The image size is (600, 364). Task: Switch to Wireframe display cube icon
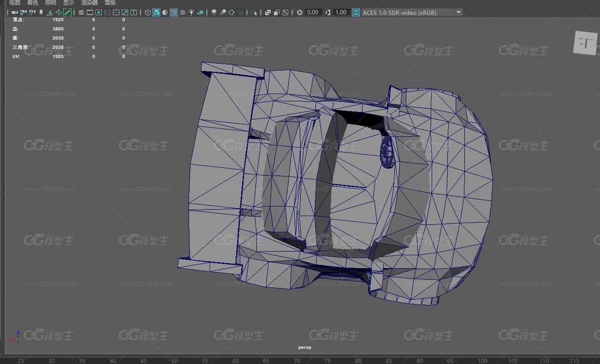pos(148,12)
